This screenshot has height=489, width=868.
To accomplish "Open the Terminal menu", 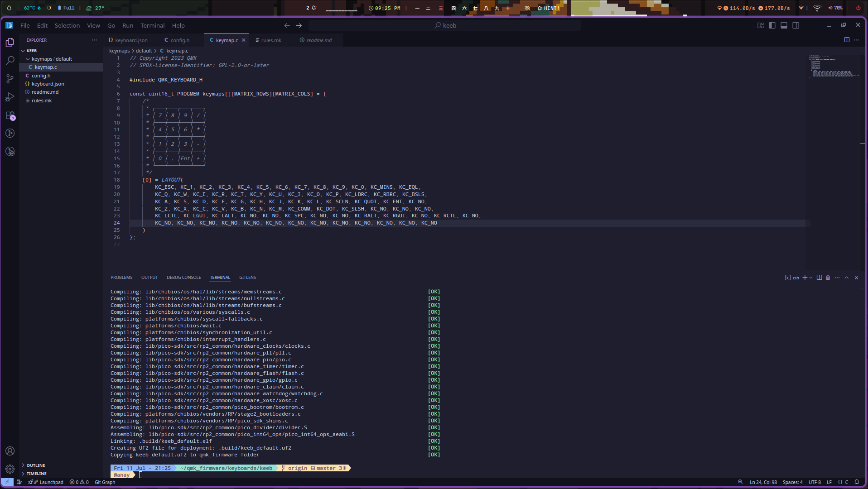I will tap(152, 25).
